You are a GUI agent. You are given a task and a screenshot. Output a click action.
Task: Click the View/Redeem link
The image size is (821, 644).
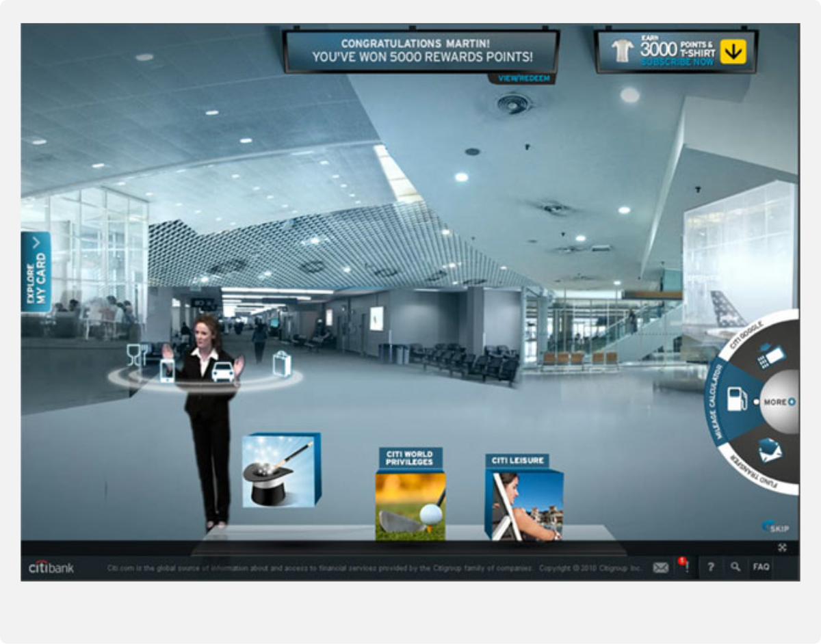click(x=523, y=79)
